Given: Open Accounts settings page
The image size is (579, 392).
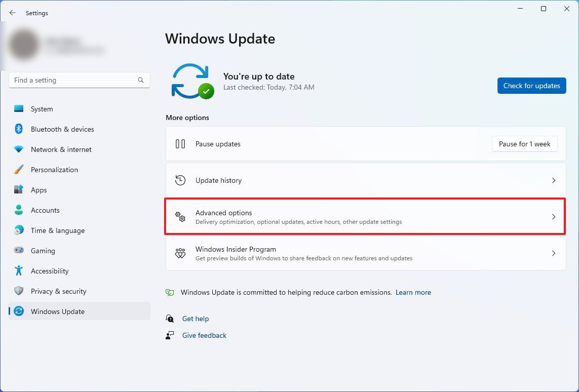Looking at the screenshot, I should 80,210.
